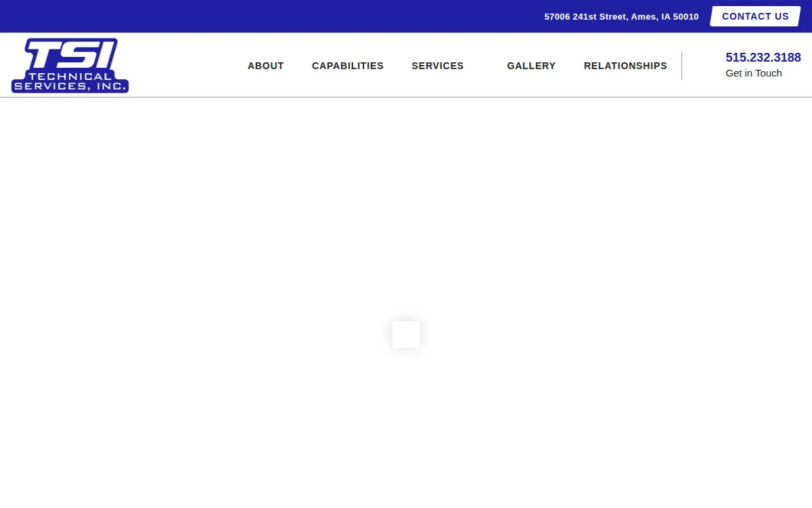Click the Get in Touch text
Screen dimensions: 812x508
click(x=754, y=73)
